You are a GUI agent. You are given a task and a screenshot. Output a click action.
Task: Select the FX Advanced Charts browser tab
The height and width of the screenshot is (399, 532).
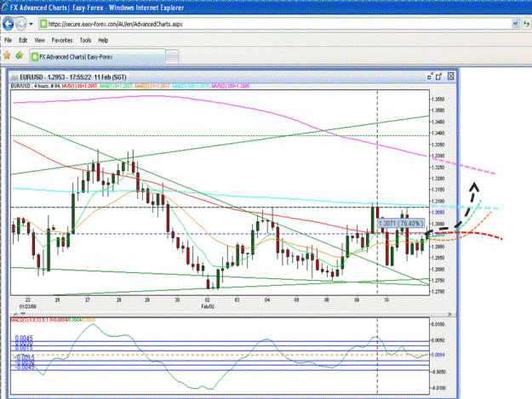[x=97, y=57]
